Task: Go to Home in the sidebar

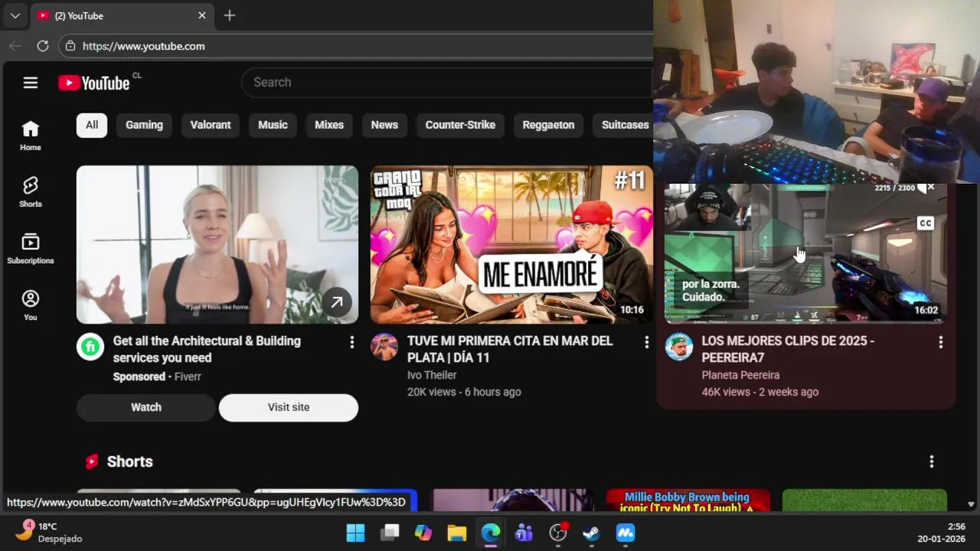Action: [x=31, y=136]
